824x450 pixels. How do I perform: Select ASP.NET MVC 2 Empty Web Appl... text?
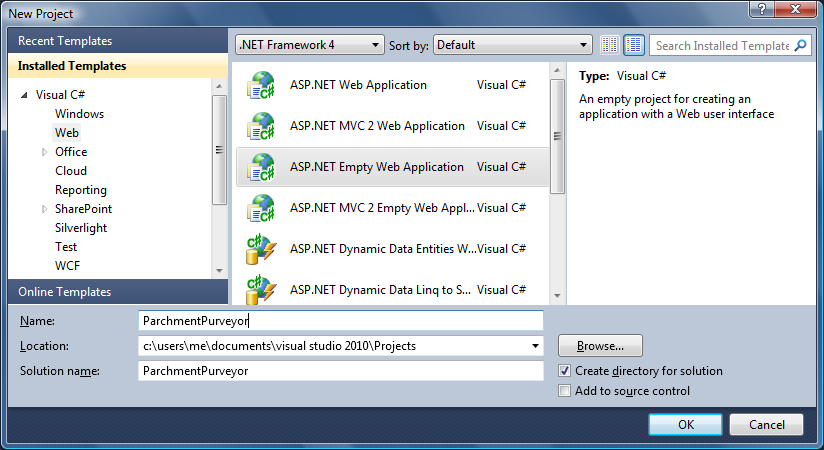[x=382, y=208]
